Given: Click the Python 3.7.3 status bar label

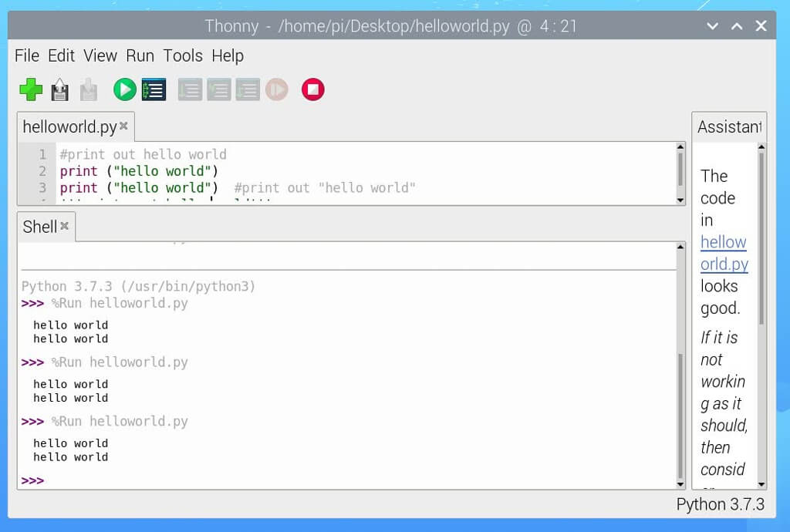Looking at the screenshot, I should [721, 504].
